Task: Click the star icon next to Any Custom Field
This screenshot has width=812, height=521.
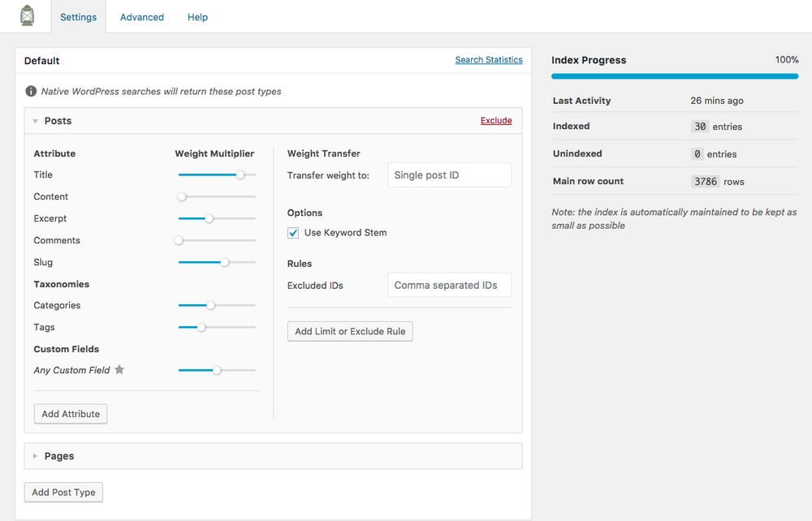Action: [x=119, y=370]
